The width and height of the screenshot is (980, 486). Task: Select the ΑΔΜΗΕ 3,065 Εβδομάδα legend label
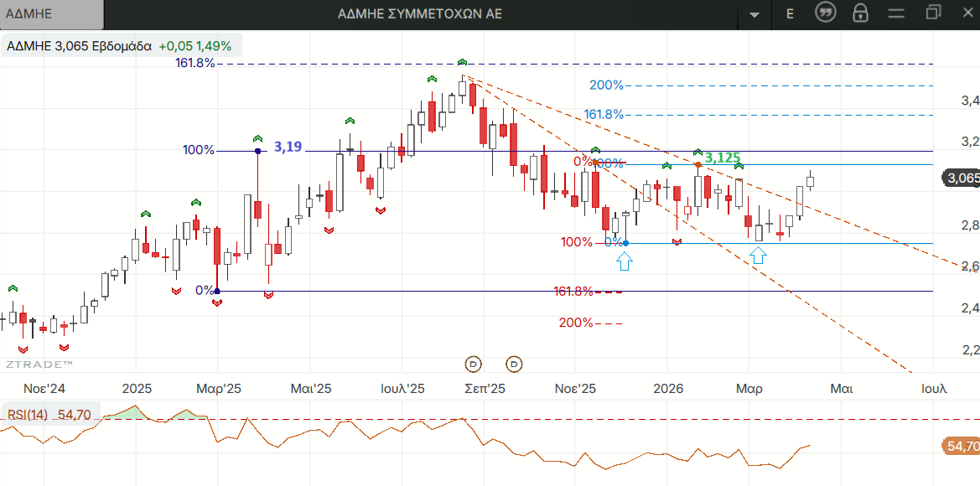pyautogui.click(x=79, y=46)
